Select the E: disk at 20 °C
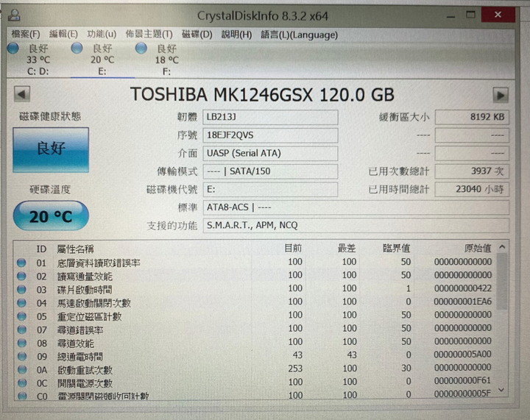The height and width of the screenshot is (420, 530). pos(102,60)
